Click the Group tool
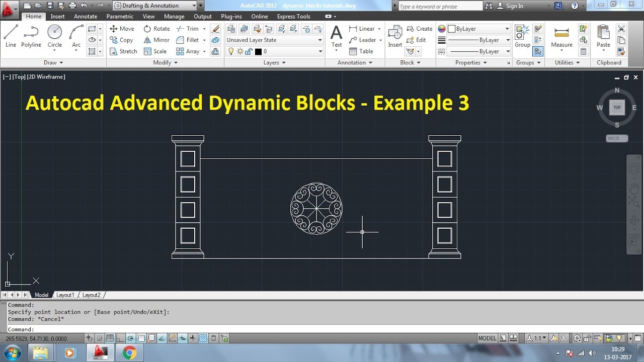Viewport: 644px width, 362px height. [x=522, y=36]
